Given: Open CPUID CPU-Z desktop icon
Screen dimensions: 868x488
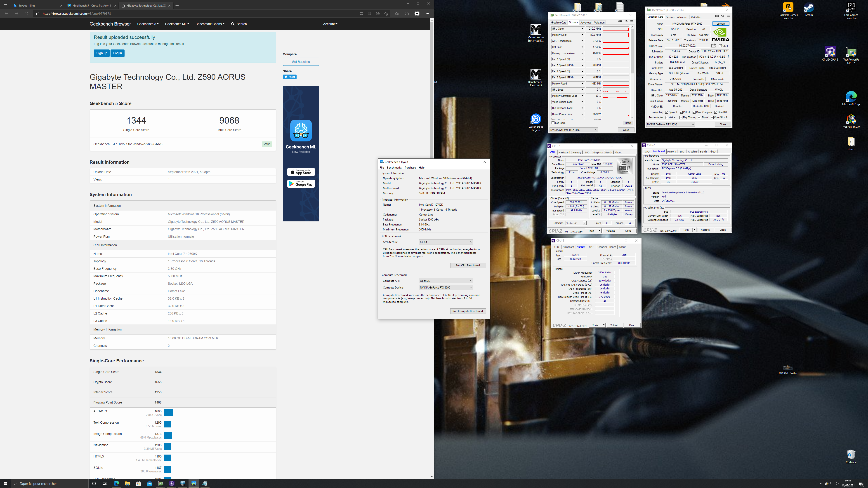Looking at the screenshot, I should [830, 54].
